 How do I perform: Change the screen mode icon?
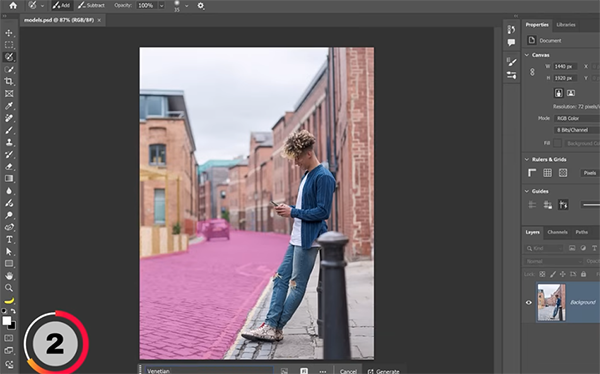(x=9, y=350)
